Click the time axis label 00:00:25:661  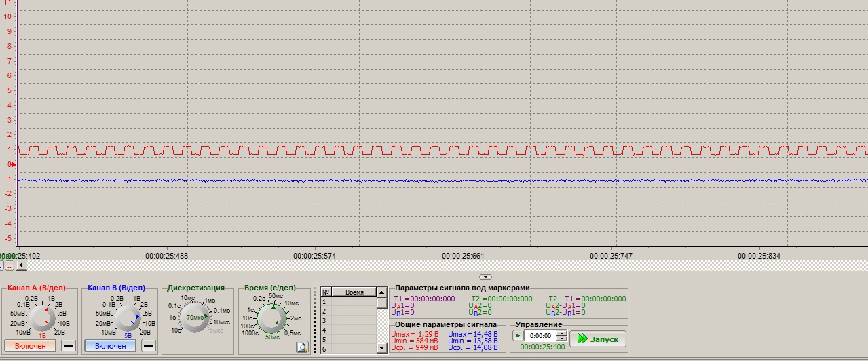point(462,256)
